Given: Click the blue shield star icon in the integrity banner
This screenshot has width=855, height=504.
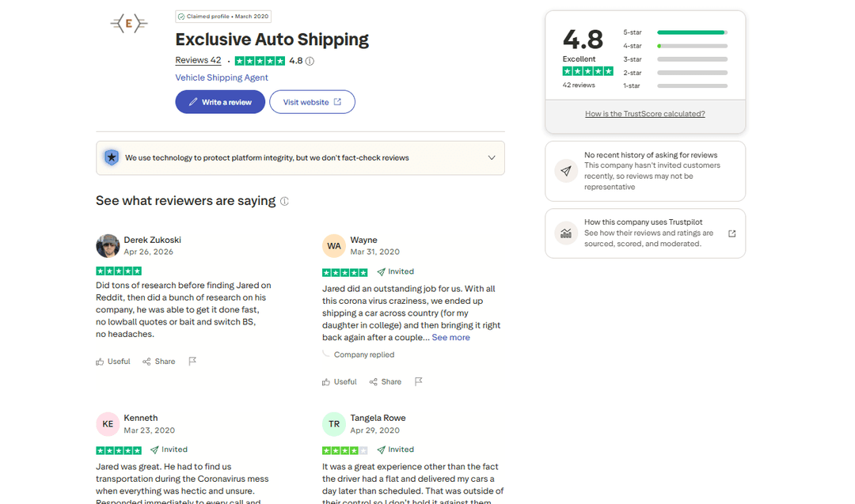Looking at the screenshot, I should (112, 158).
